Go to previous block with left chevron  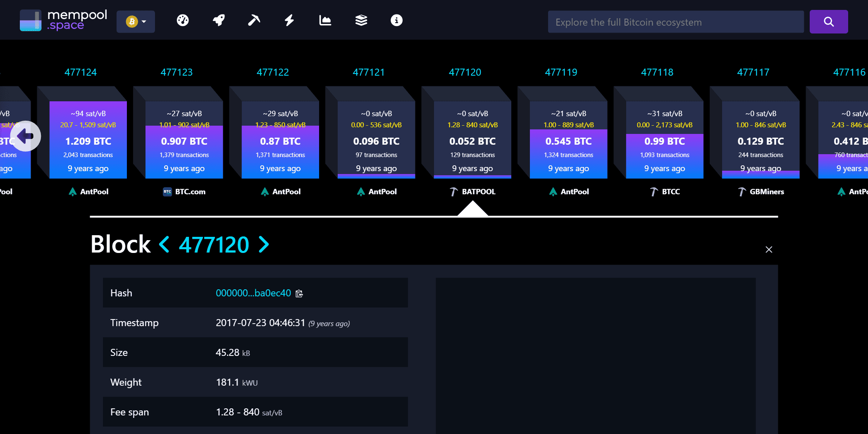tap(164, 244)
